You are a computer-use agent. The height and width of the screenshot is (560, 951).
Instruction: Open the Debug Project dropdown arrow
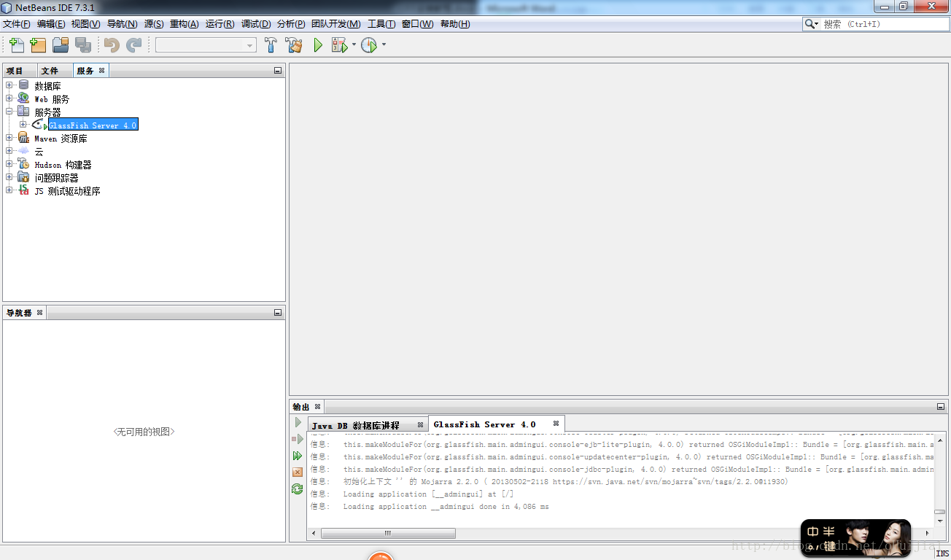(x=354, y=45)
